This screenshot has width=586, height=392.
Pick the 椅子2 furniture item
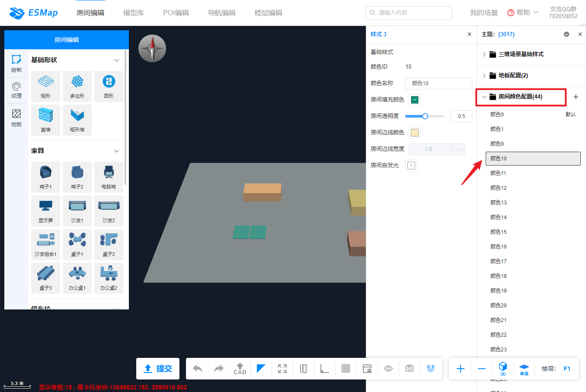pos(77,177)
